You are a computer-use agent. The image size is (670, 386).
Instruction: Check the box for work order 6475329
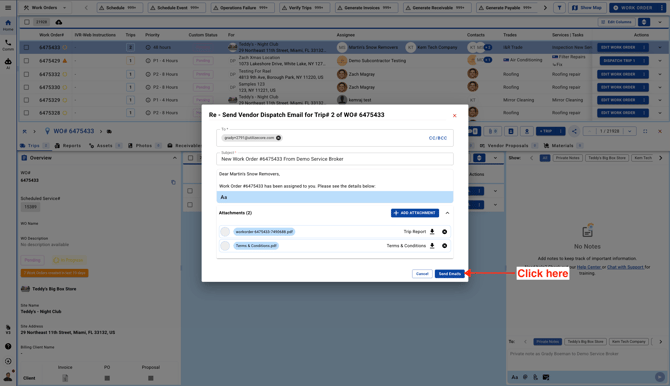tap(26, 100)
